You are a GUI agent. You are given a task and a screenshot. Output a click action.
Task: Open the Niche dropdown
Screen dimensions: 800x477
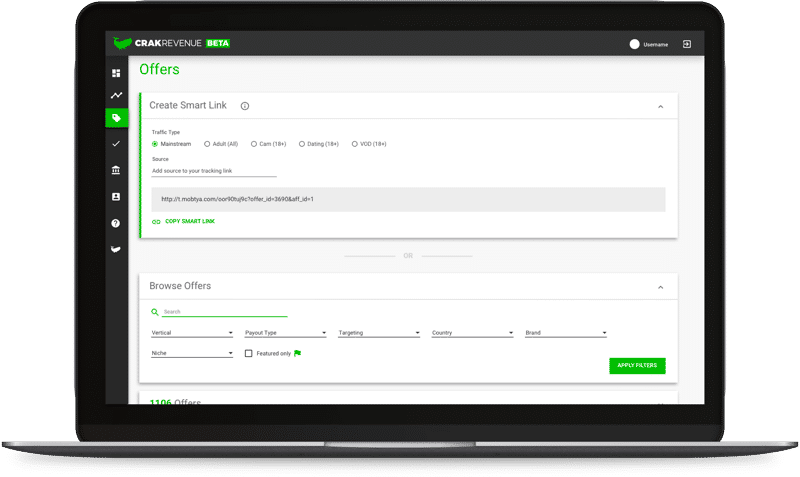tap(192, 353)
